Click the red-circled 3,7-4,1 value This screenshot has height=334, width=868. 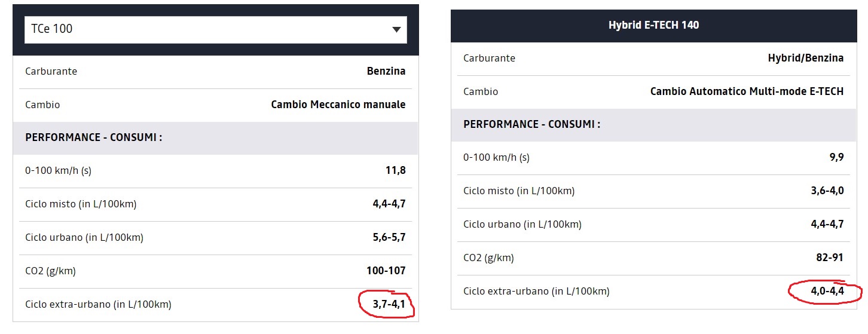[389, 304]
